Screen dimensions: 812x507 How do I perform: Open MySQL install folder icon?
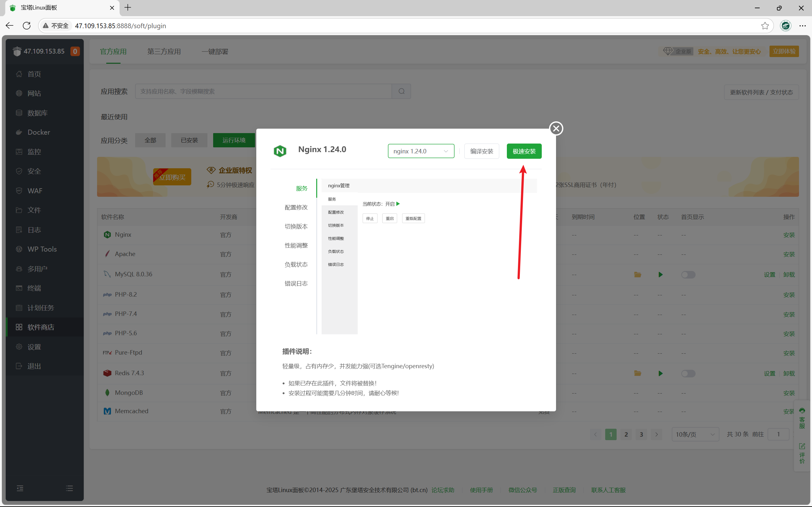pyautogui.click(x=638, y=275)
